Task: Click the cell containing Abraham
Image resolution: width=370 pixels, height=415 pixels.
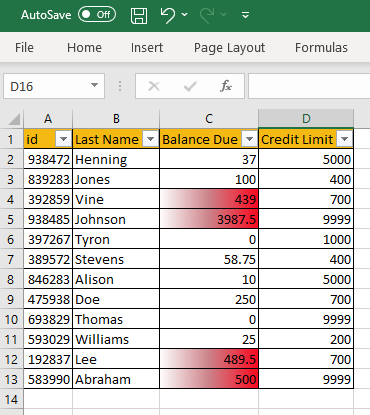Action: pyautogui.click(x=116, y=379)
